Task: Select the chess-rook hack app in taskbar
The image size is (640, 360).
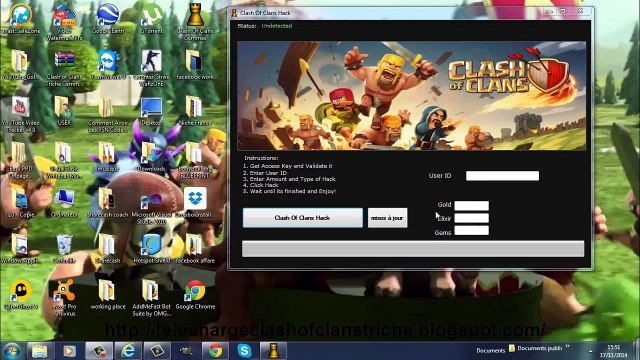Action: pos(273,351)
